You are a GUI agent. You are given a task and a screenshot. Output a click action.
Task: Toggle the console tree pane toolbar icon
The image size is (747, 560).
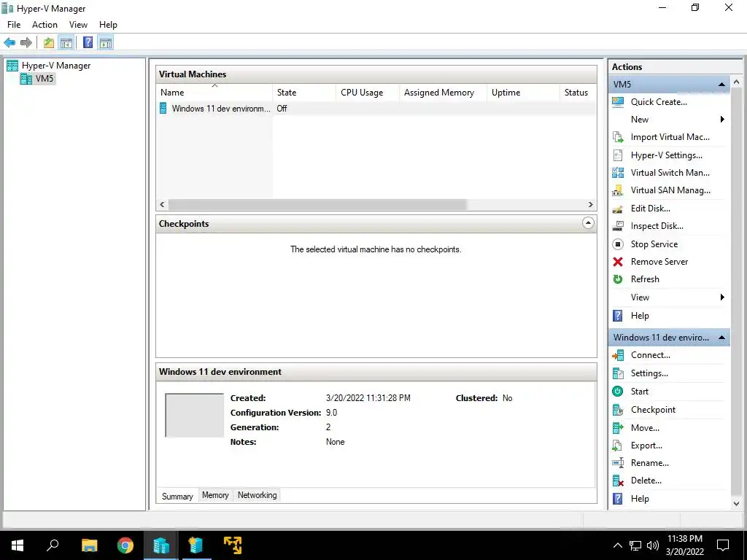click(x=66, y=43)
